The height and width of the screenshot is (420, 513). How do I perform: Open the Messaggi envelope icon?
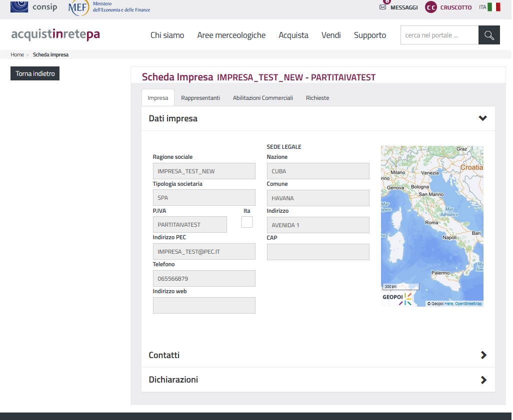[383, 7]
